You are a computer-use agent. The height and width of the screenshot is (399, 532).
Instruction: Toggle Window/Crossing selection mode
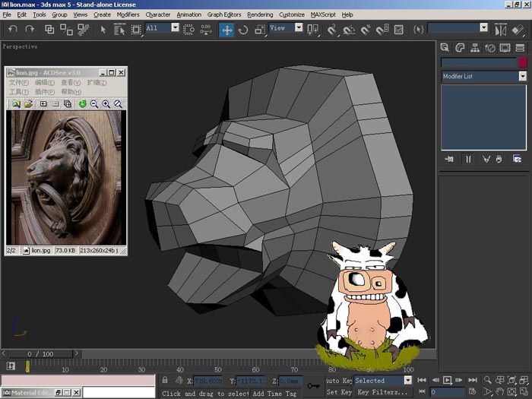(189, 30)
